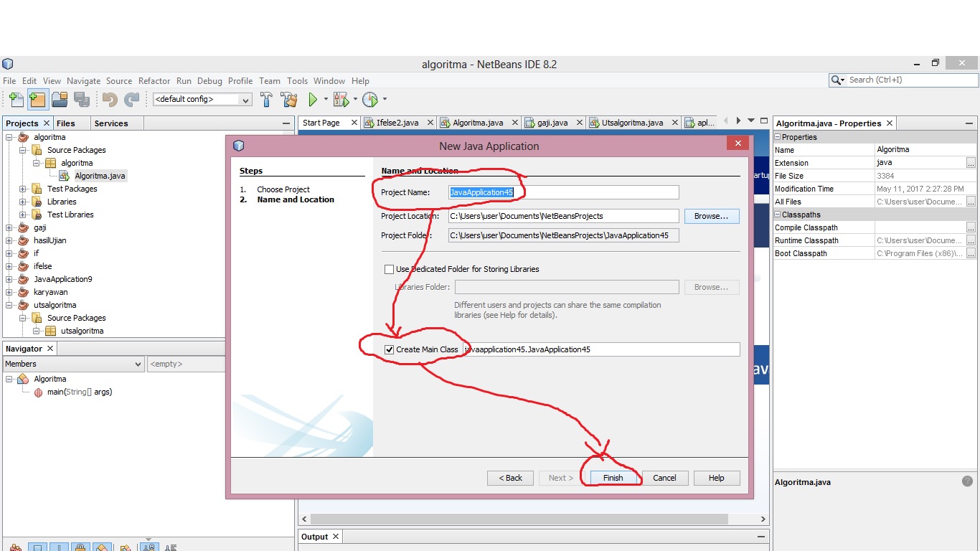Open the Members dropdown in Navigator
Screen dimensions: 980x551
tap(139, 364)
